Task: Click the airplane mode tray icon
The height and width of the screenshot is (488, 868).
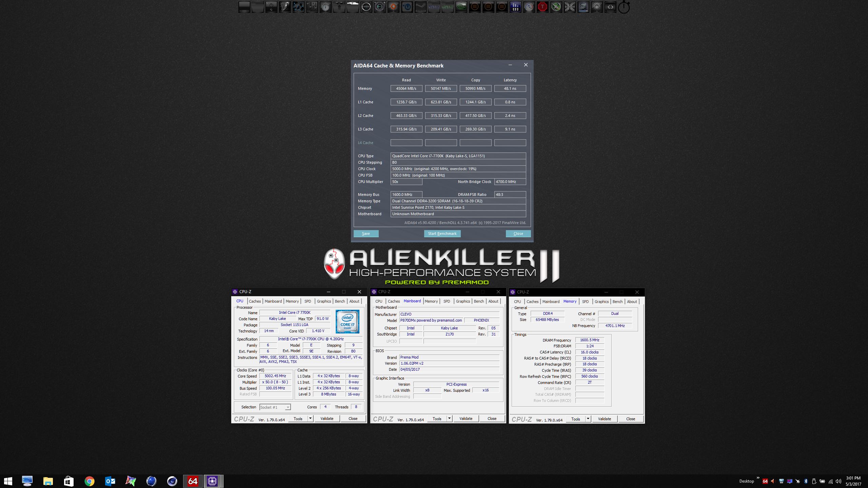Action: pos(797,481)
